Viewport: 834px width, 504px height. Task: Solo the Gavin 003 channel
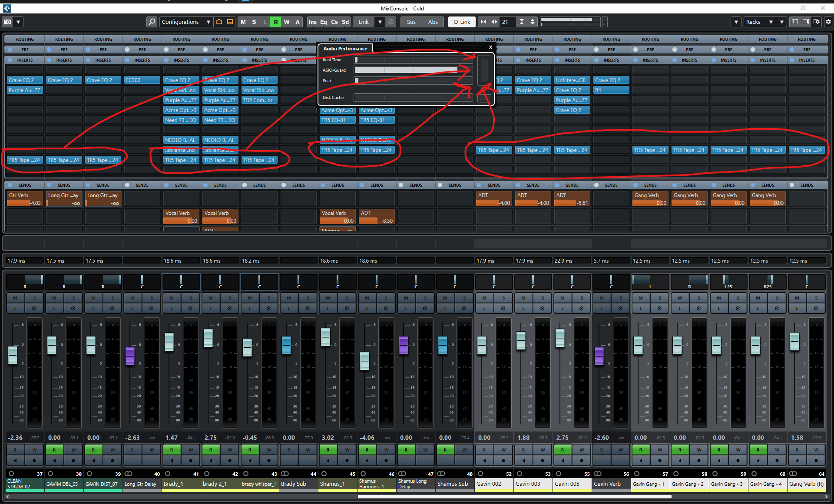pyautogui.click(x=543, y=298)
